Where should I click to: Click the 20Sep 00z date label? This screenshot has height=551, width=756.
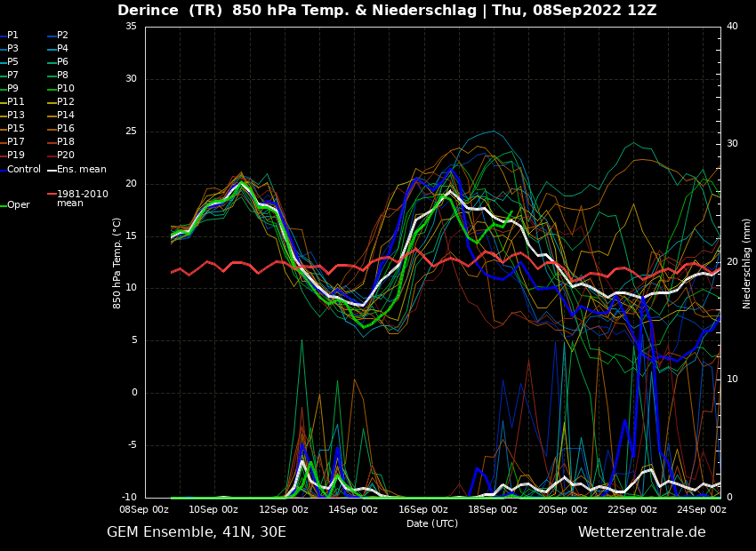click(563, 509)
